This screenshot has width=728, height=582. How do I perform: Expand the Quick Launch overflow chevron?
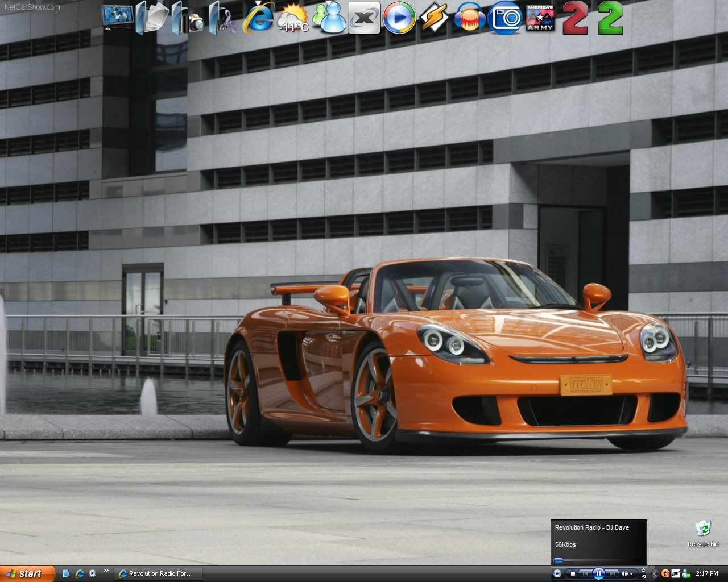[106, 571]
